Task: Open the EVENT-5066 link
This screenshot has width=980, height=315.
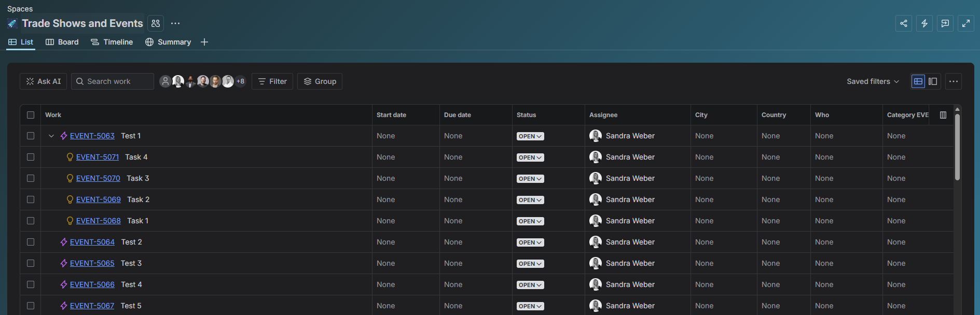Action: 92,284
